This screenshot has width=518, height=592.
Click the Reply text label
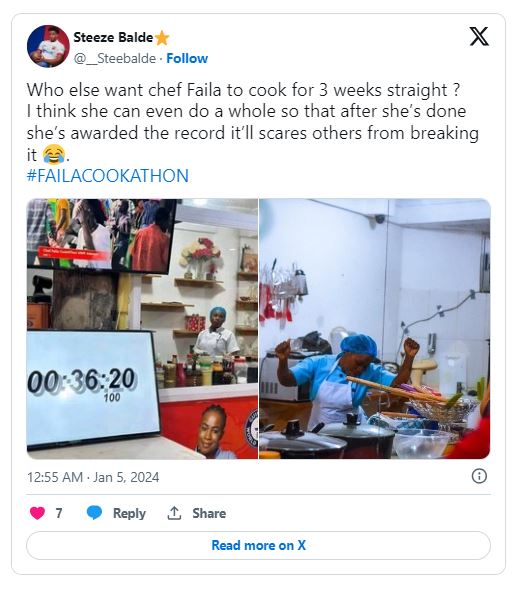click(x=129, y=513)
